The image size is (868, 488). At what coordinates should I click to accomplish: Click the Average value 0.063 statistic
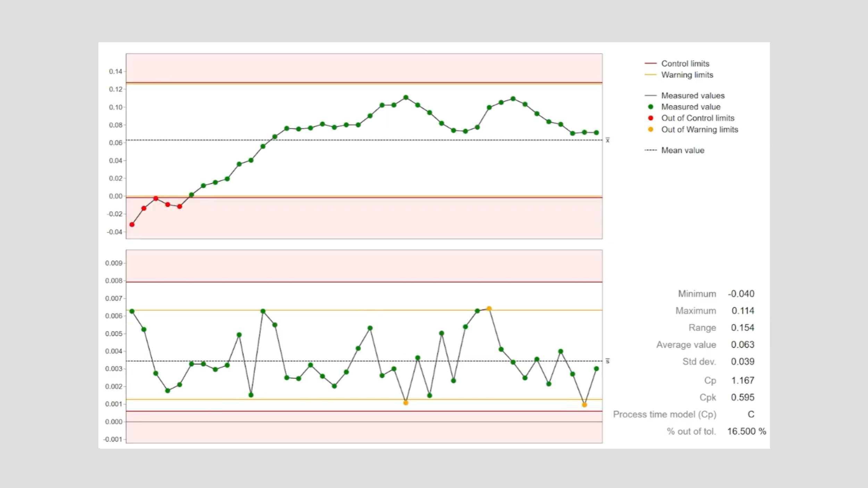coord(742,345)
